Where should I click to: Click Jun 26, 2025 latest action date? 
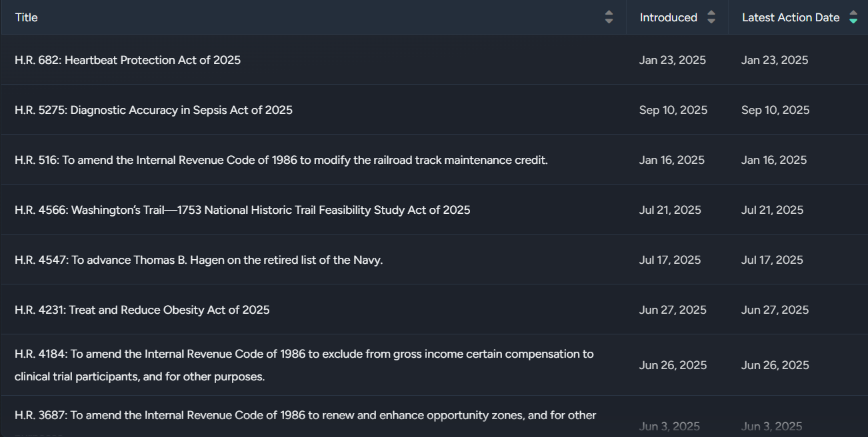pos(775,365)
